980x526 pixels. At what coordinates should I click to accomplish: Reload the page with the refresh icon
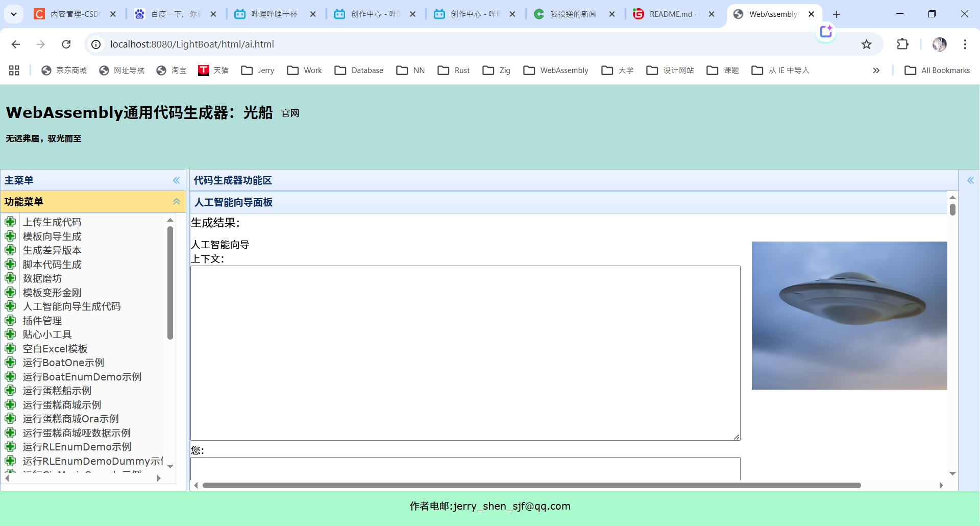tap(66, 44)
